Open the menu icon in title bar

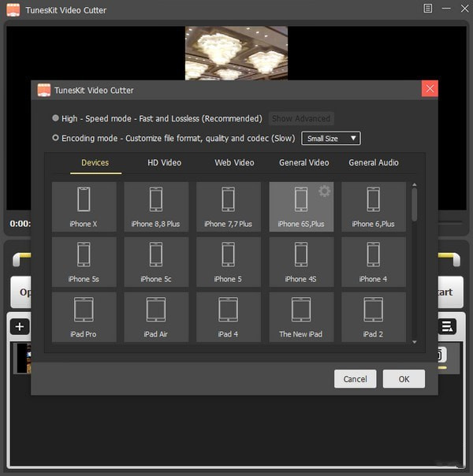428,9
